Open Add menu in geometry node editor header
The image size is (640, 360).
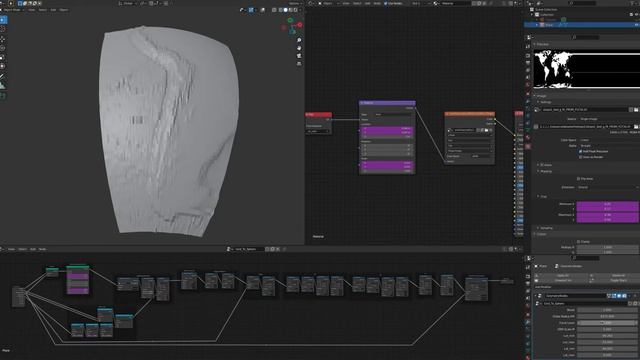pos(33,249)
